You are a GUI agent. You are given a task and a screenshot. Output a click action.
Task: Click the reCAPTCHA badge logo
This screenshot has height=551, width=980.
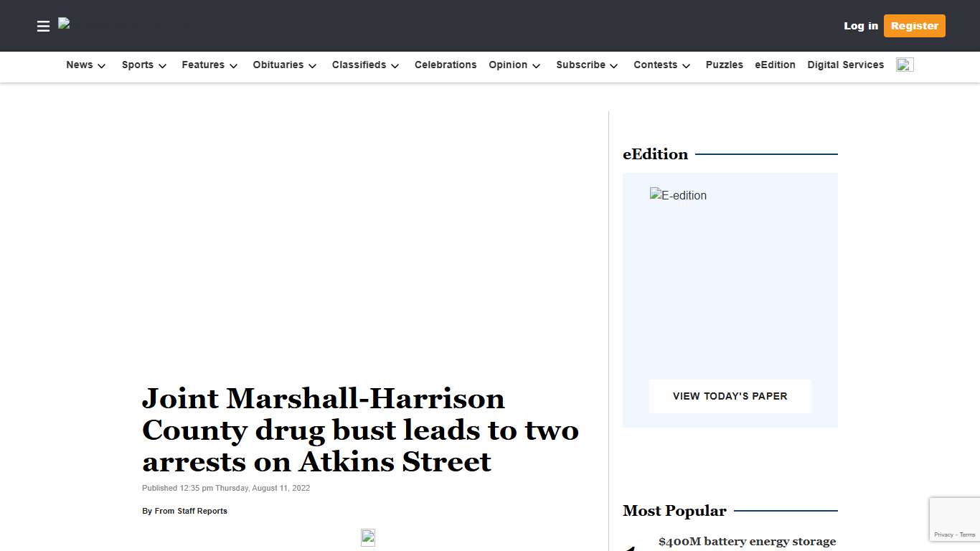(x=954, y=515)
